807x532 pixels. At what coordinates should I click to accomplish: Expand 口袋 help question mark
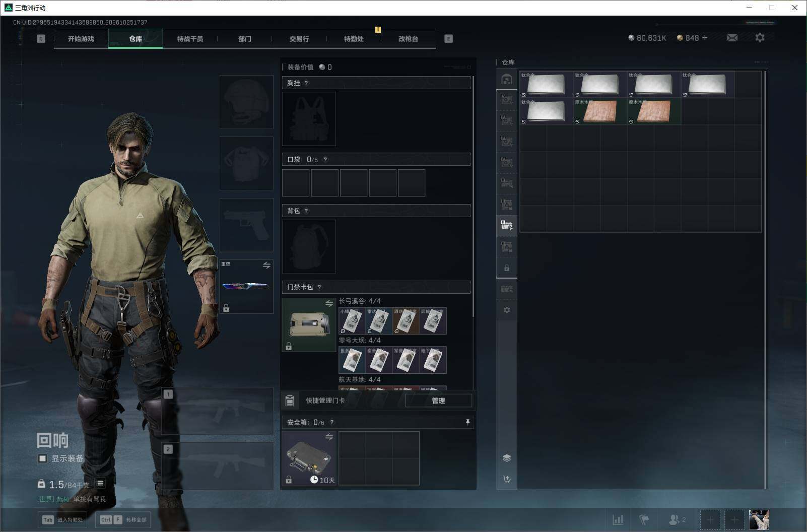[325, 160]
